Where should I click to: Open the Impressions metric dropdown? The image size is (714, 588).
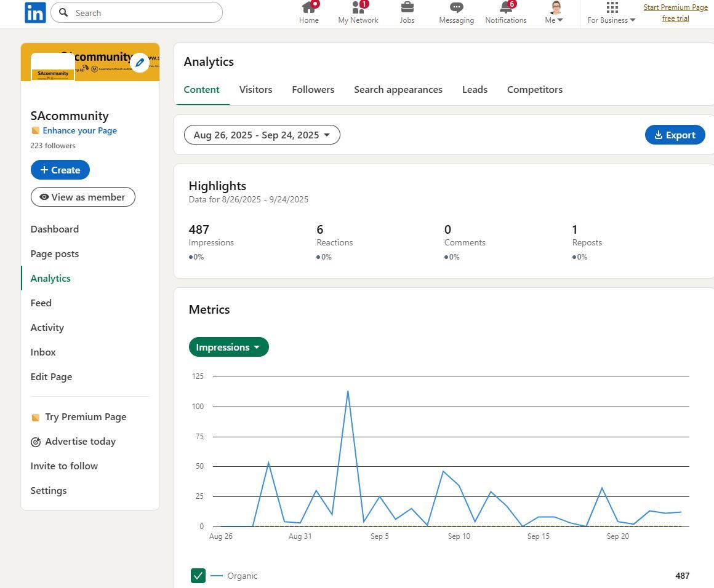[x=228, y=347]
